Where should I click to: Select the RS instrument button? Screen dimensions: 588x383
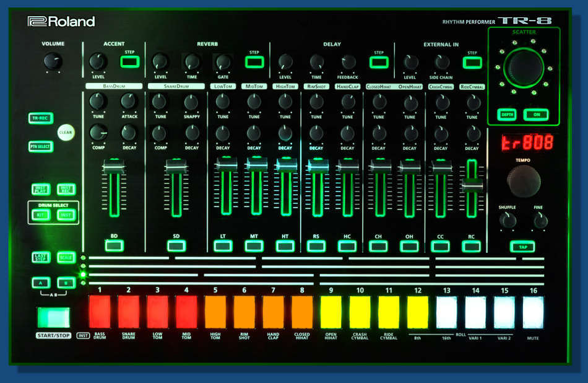[316, 246]
